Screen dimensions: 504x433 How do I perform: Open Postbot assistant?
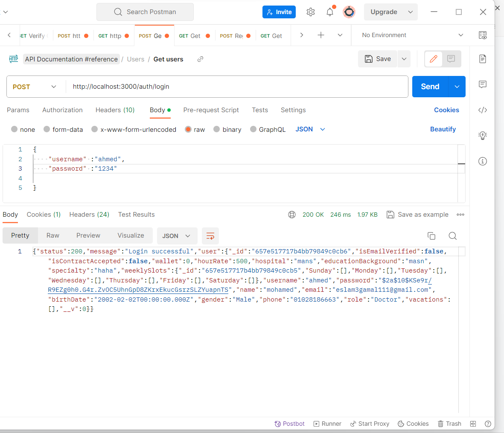click(289, 424)
